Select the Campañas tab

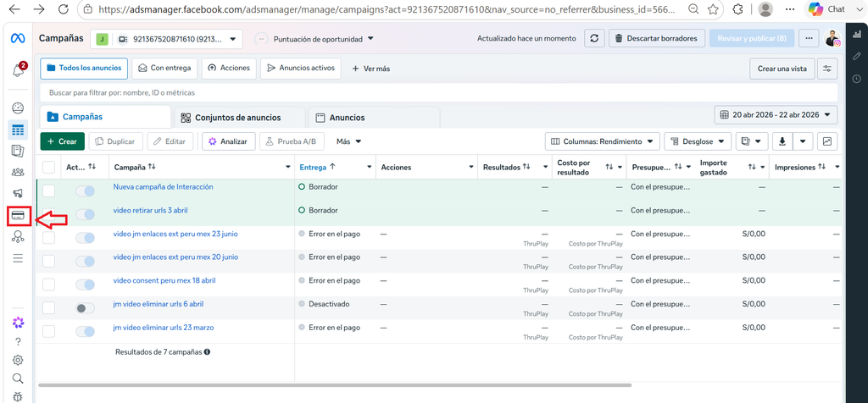pos(105,117)
